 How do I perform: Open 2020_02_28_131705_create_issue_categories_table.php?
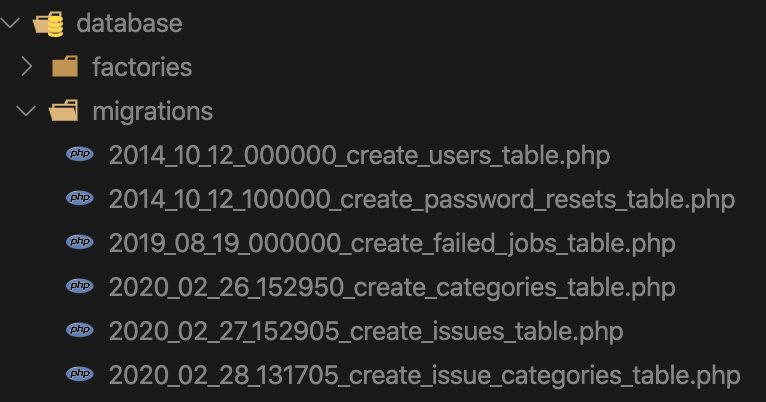click(425, 375)
